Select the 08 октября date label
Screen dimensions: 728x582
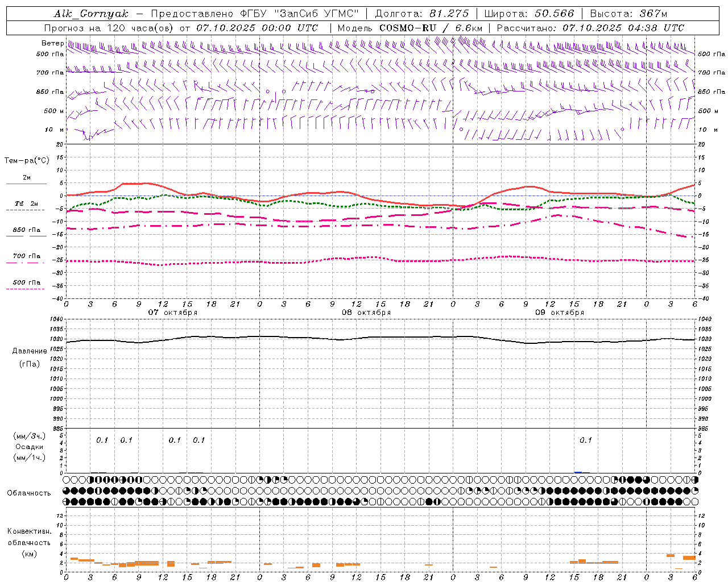[366, 313]
